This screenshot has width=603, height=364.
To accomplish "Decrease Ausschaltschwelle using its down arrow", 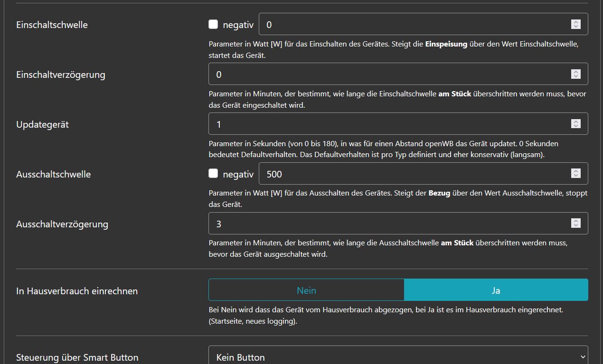I will click(x=576, y=176).
